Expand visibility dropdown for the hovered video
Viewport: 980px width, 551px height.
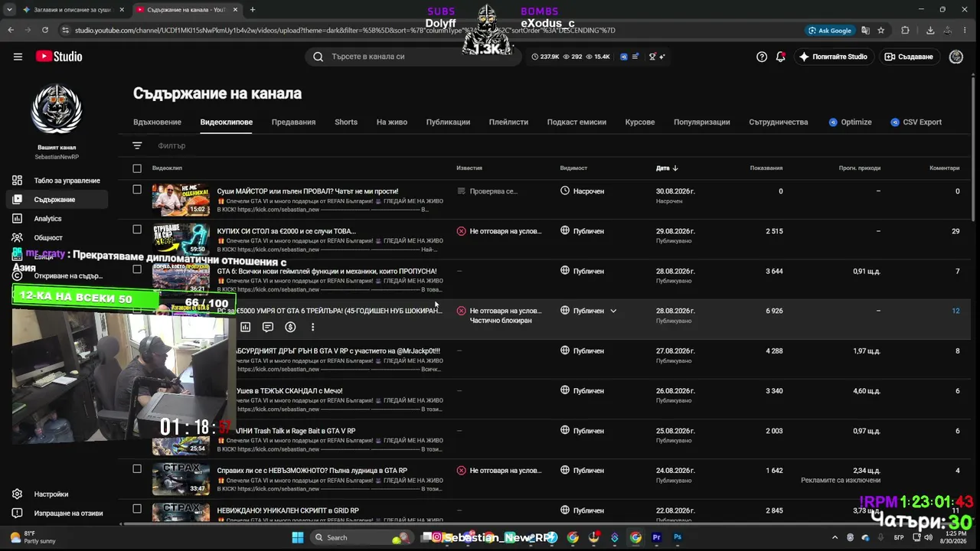[613, 311]
